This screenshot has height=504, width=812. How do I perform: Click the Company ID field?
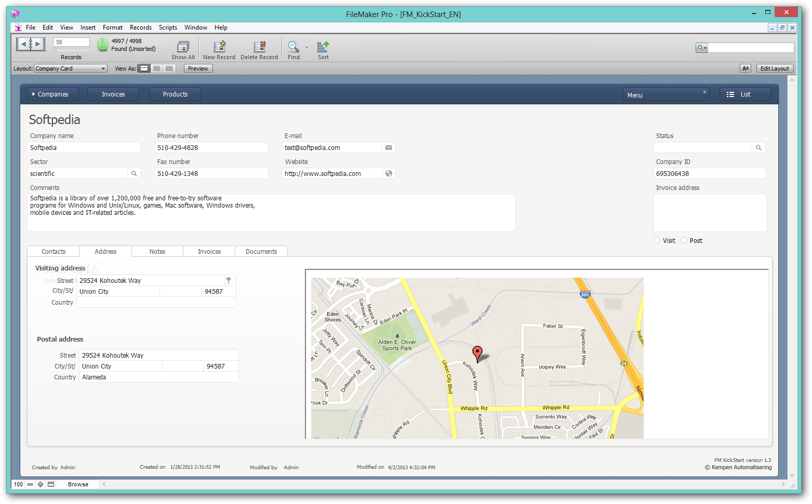[710, 174]
